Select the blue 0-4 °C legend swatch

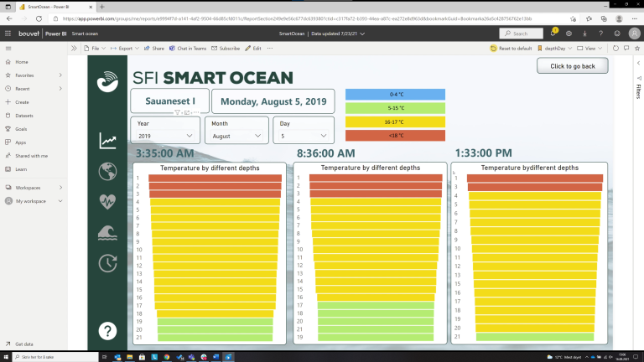pos(395,95)
